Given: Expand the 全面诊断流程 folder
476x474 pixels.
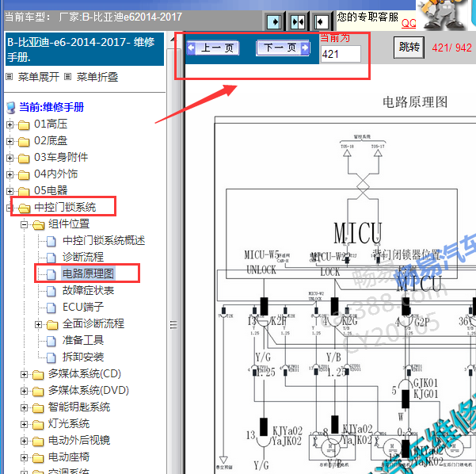Looking at the screenshot, I should (38, 324).
